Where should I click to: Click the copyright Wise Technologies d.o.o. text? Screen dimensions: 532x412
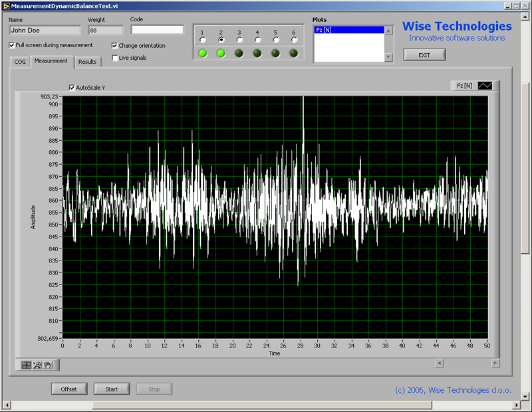(x=453, y=390)
